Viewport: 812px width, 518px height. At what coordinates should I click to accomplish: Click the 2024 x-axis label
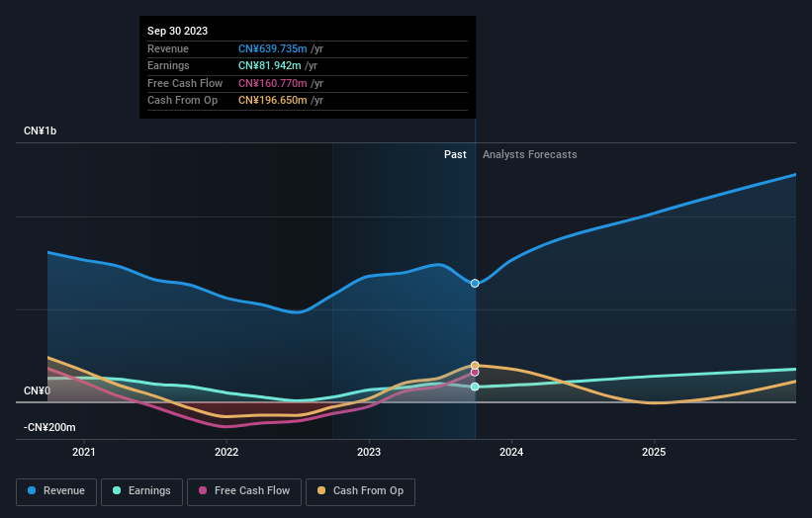coord(511,452)
